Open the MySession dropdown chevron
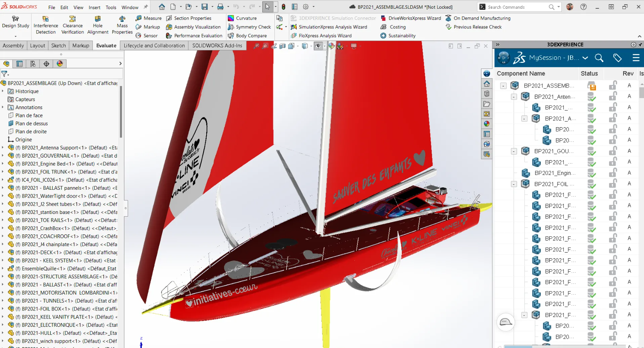Image resolution: width=644 pixels, height=348 pixels. (x=585, y=58)
